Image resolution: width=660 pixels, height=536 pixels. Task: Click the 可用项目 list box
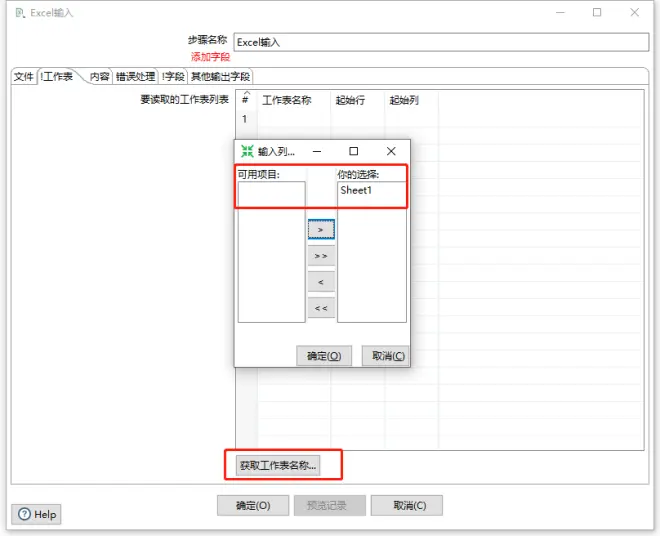point(271,252)
